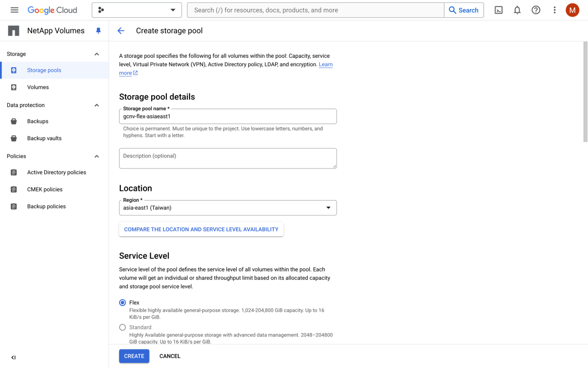Open the three-dot settings and utilities menu
Screen dimensions: 588x368
[x=555, y=10]
